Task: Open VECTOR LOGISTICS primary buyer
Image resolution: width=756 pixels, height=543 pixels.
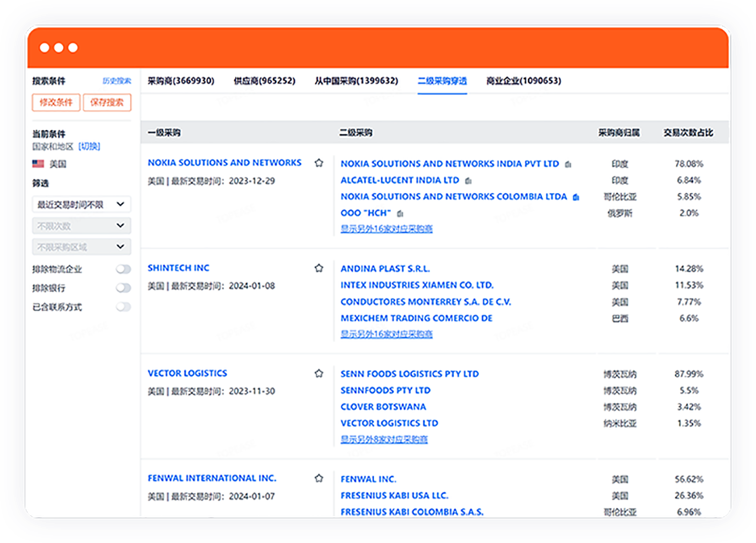Action: click(x=187, y=373)
